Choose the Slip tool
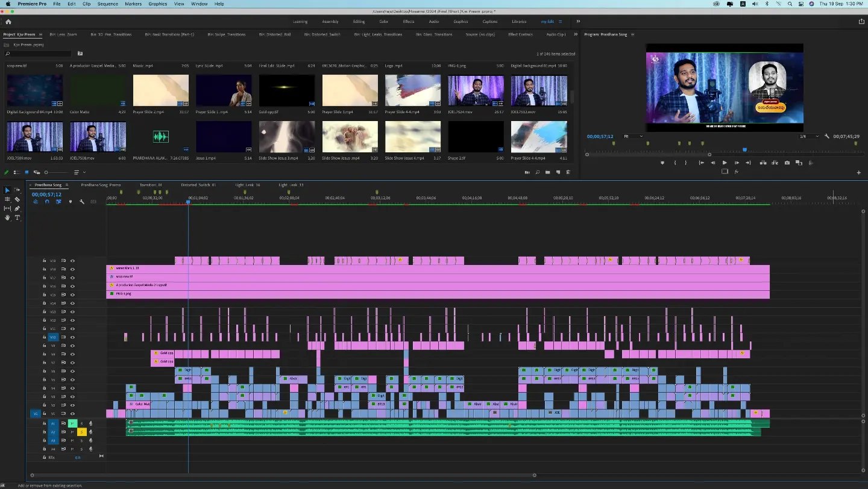 tap(7, 208)
